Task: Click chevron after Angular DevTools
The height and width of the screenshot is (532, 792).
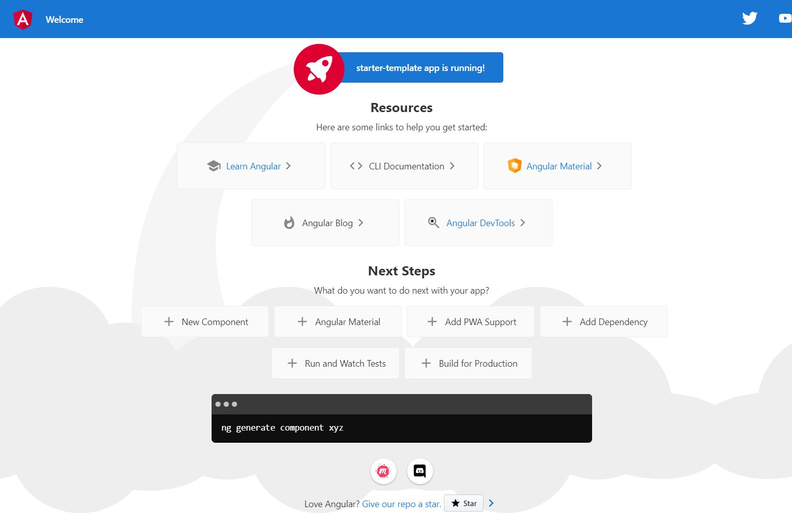Action: [523, 223]
